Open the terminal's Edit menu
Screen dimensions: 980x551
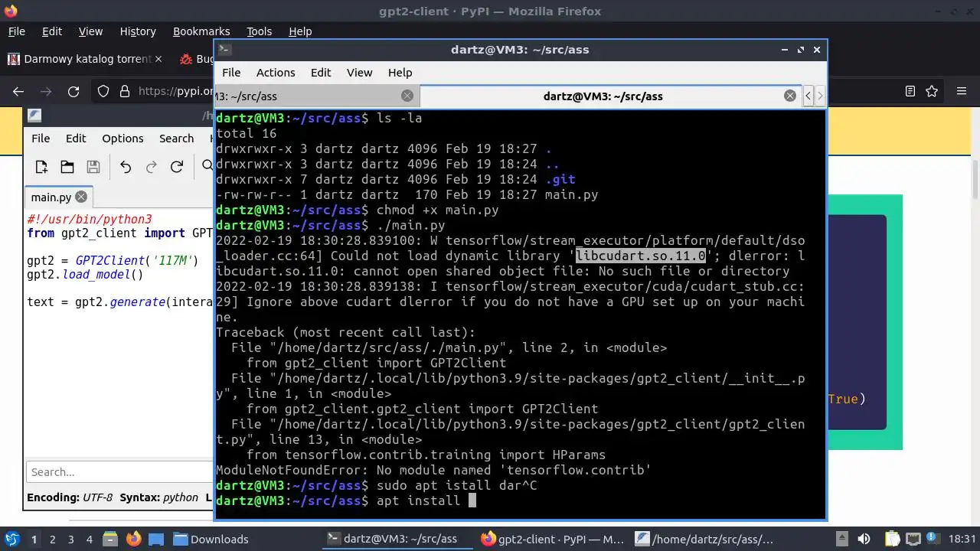point(321,73)
